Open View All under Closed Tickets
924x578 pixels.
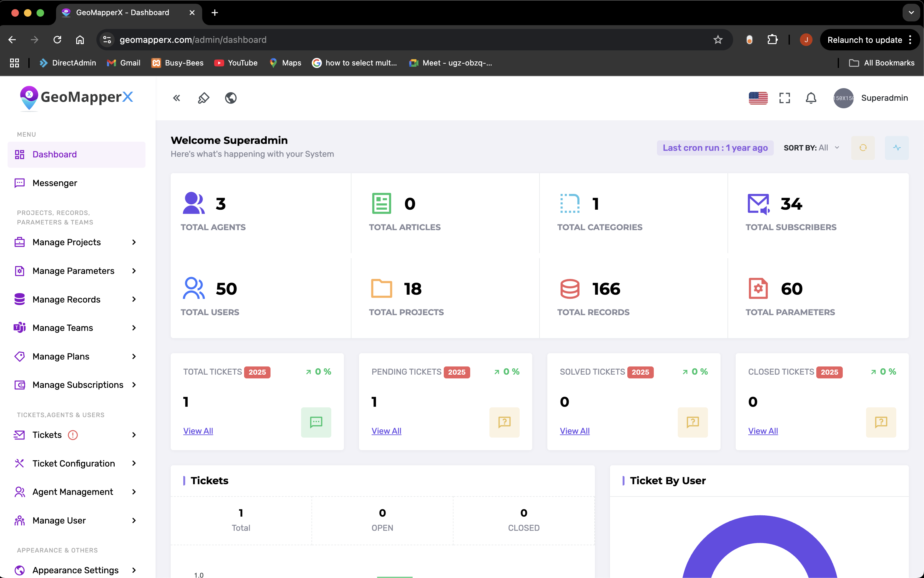(x=763, y=431)
